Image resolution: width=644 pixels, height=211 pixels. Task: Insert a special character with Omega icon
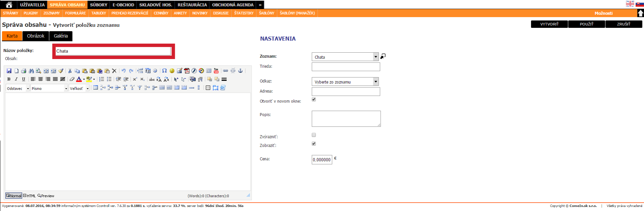click(x=164, y=71)
